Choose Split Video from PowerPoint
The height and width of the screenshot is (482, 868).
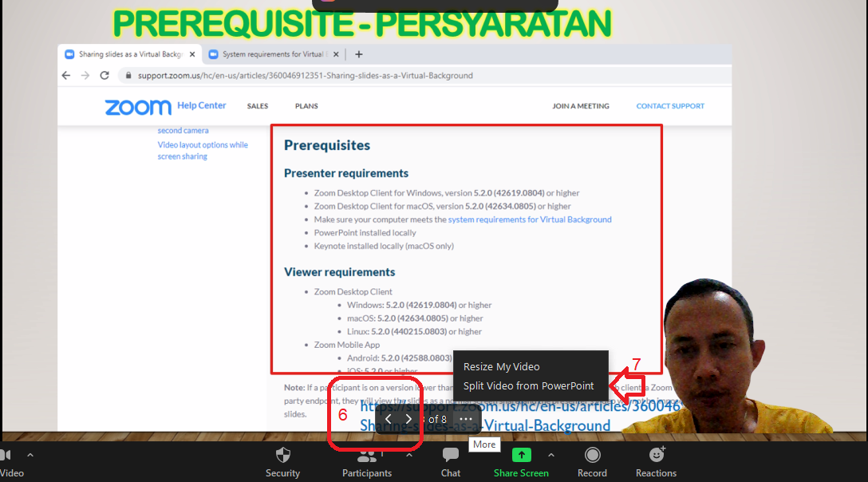point(528,386)
